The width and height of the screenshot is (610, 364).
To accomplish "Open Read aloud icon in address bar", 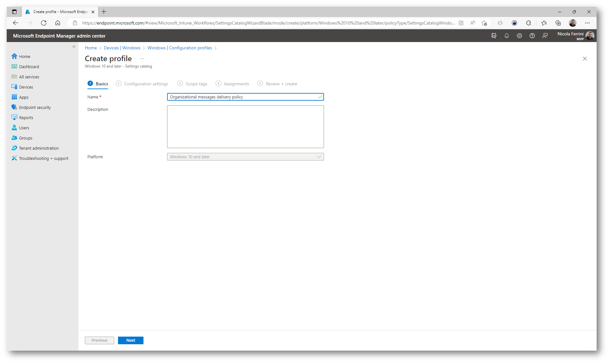I will (x=473, y=23).
